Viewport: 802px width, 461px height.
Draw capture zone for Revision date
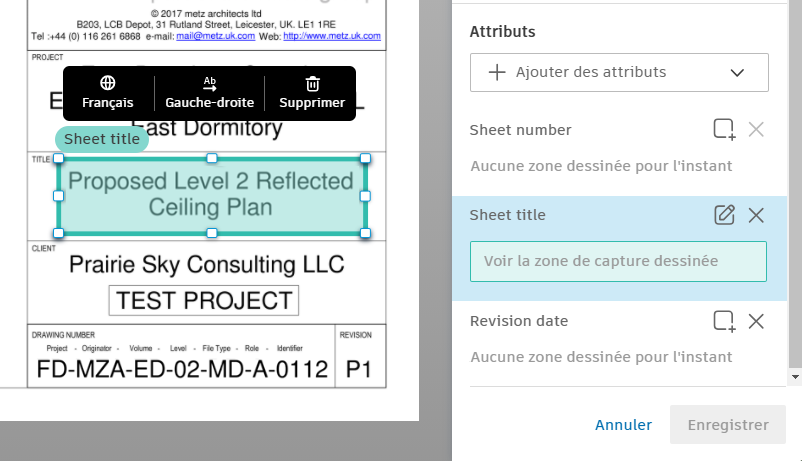[724, 320]
